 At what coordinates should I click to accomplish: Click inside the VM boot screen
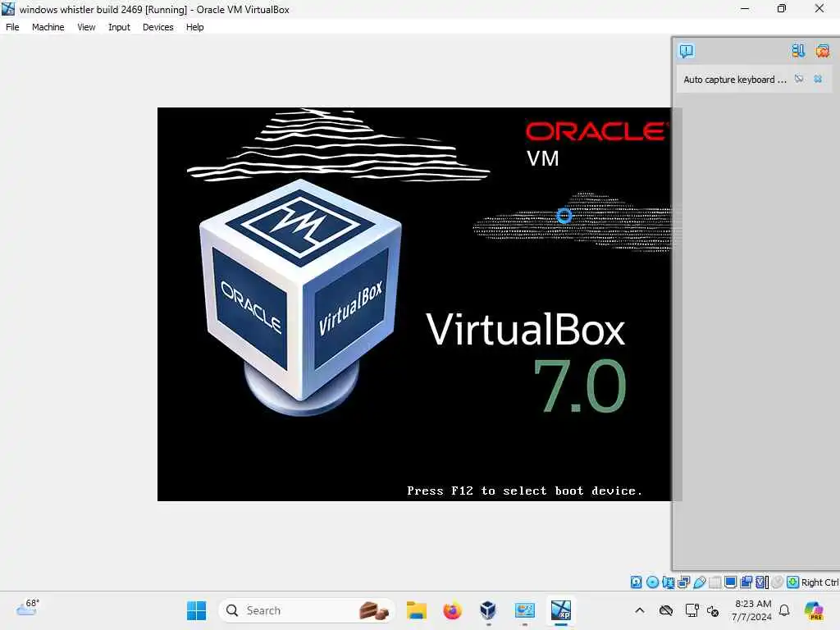pyautogui.click(x=413, y=304)
